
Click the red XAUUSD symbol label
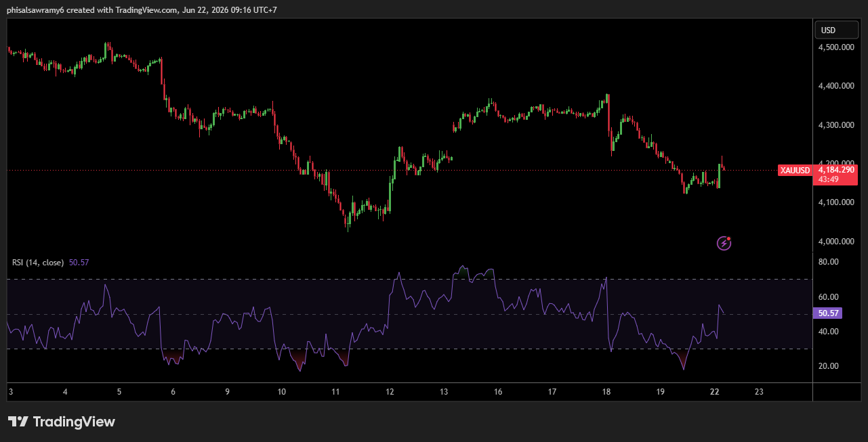click(x=795, y=171)
